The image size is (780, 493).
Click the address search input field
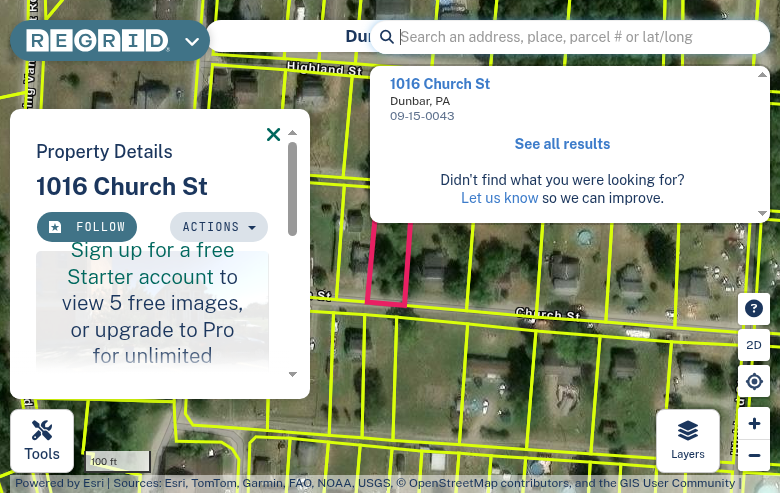point(580,37)
